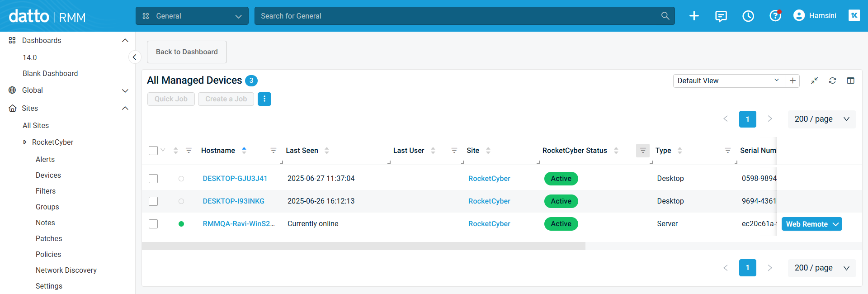Filter the RocketCyber Status column
The height and width of the screenshot is (294, 868).
pyautogui.click(x=643, y=151)
